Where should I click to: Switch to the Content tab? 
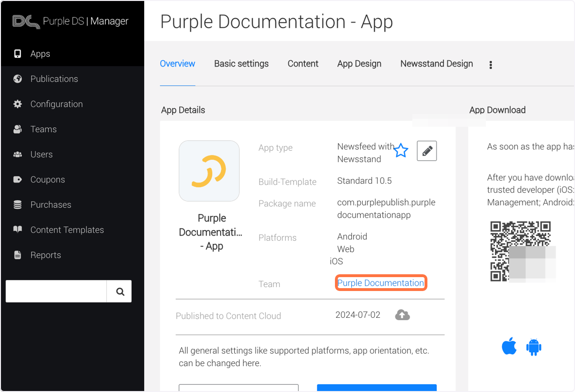click(x=303, y=64)
